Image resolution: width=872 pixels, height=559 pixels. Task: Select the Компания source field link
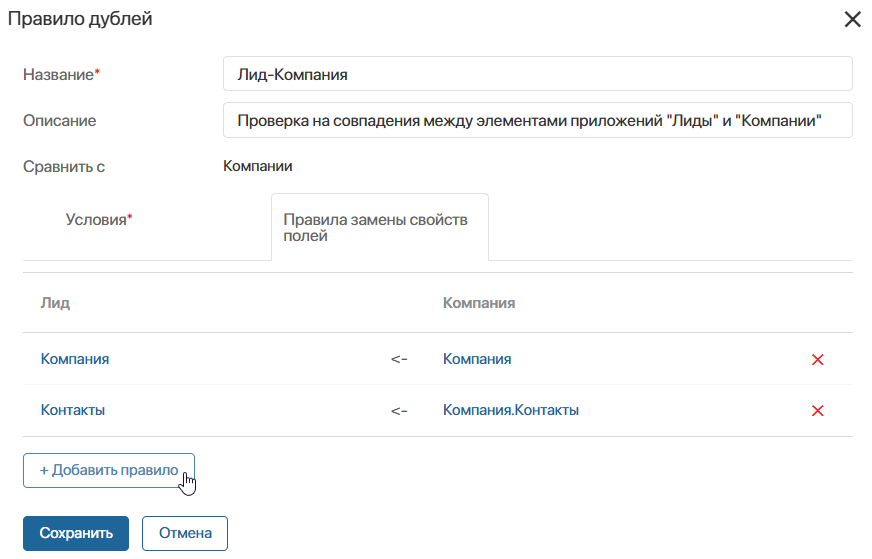click(477, 359)
